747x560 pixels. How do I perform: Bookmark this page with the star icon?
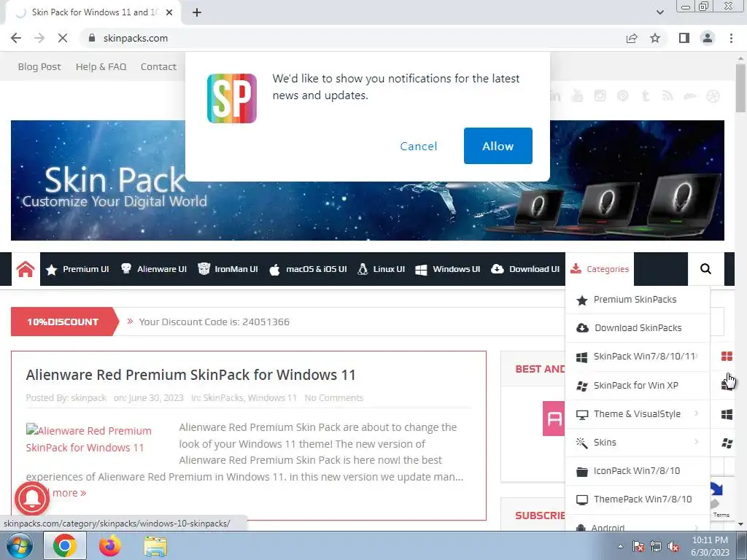pyautogui.click(x=655, y=38)
